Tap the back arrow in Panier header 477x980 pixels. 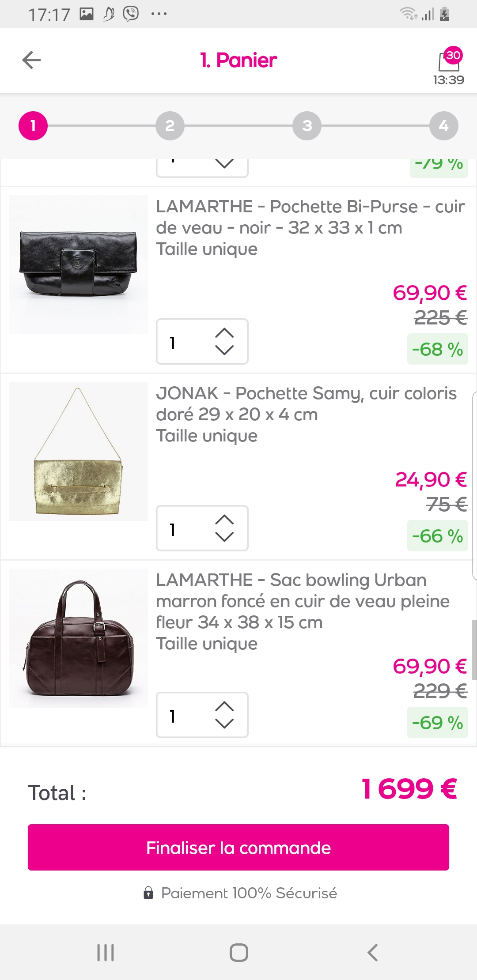[31, 60]
